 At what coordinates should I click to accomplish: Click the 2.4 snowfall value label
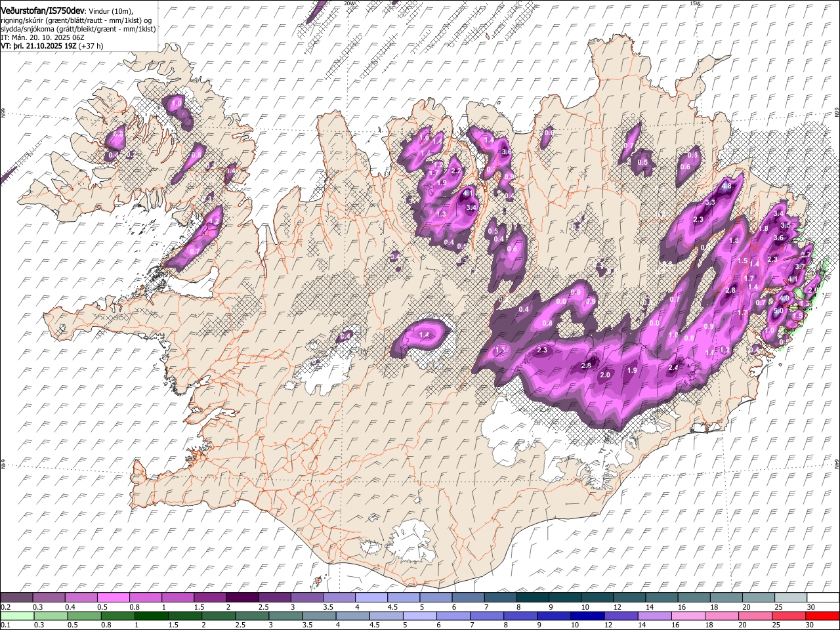673,368
